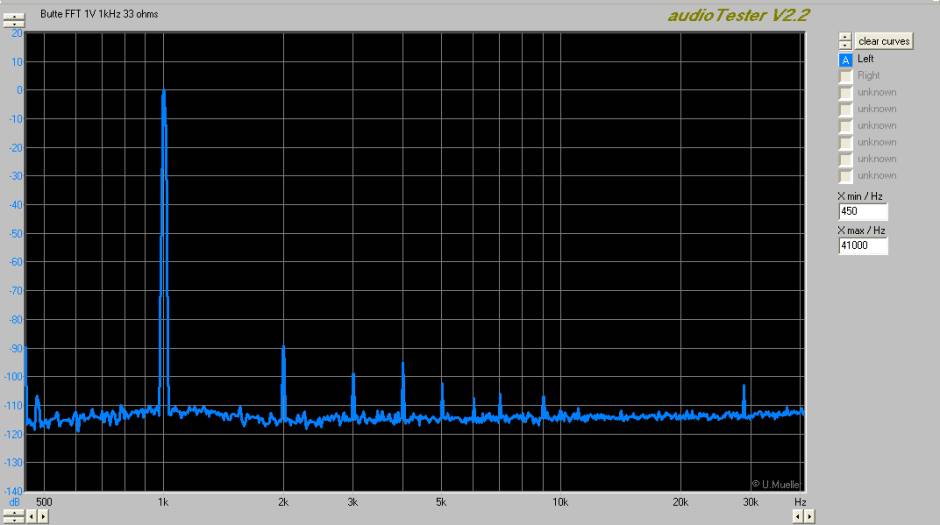The image size is (940, 525).
Task: Tick the last unknown curve checkbox above X min
Action: coord(845,176)
